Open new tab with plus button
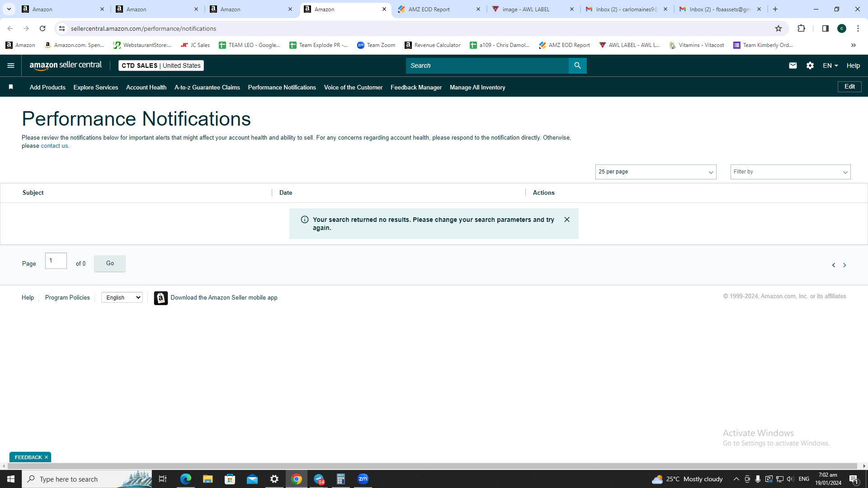Image resolution: width=868 pixels, height=488 pixels. click(x=775, y=9)
